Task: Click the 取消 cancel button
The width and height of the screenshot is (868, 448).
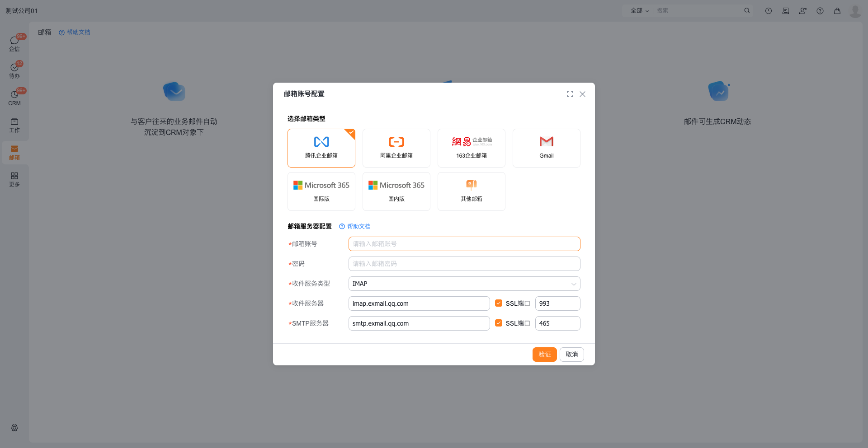Action: click(571, 355)
